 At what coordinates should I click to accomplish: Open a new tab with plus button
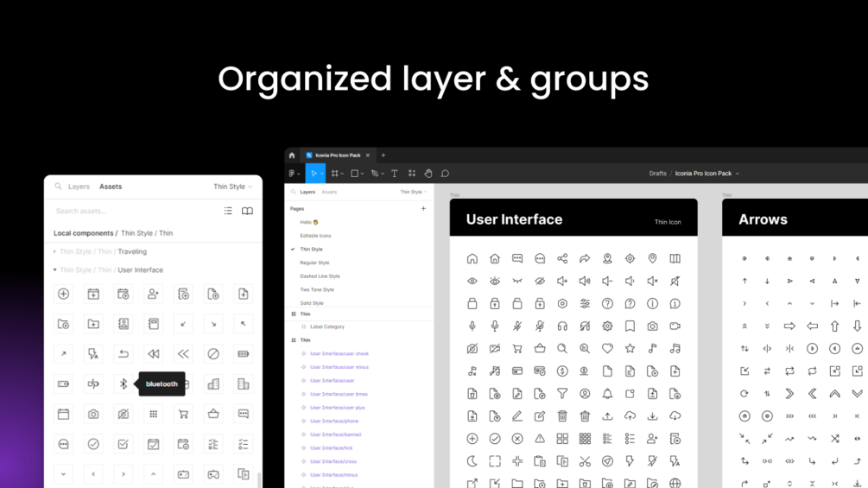point(383,155)
